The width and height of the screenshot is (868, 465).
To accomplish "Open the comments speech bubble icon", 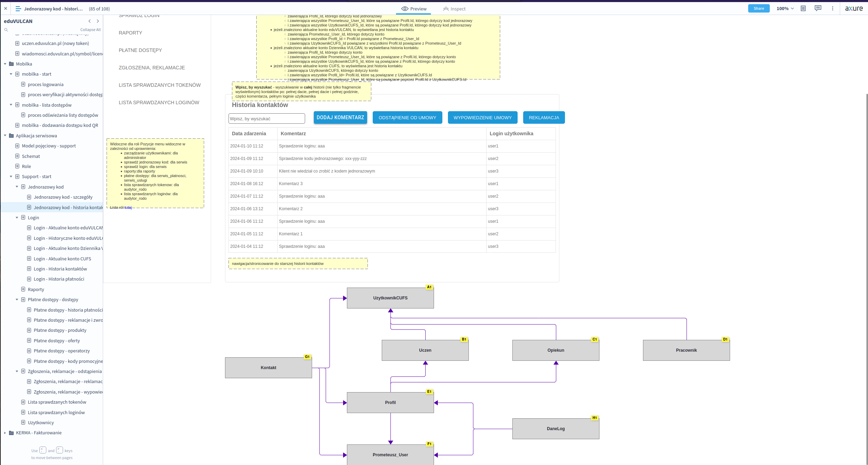I will 818,9.
